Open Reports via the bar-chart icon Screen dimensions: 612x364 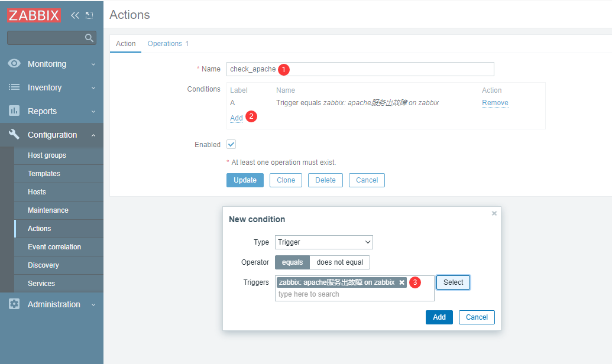[14, 111]
